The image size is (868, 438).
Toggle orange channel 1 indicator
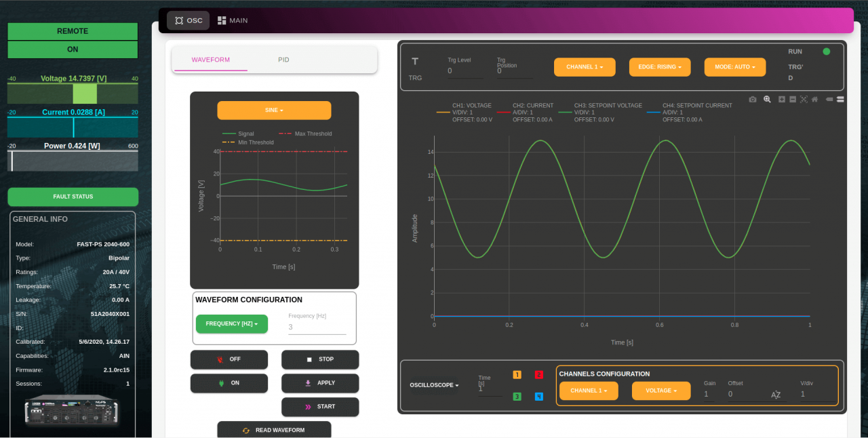(x=517, y=375)
